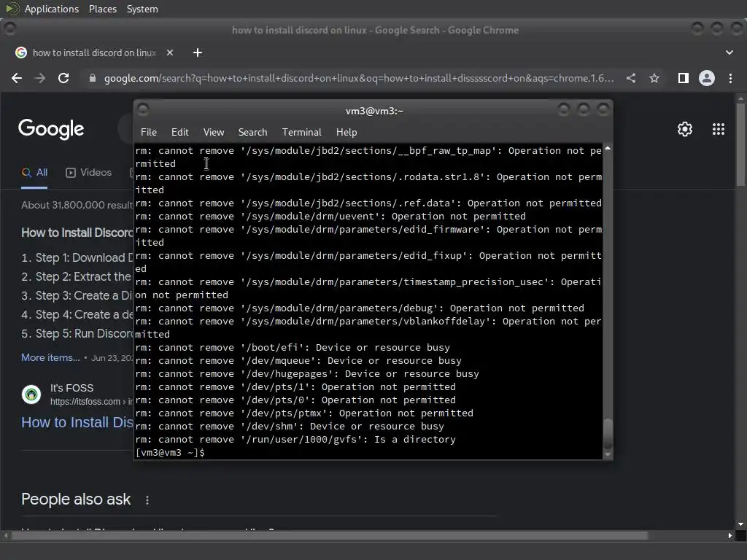Go back in Chrome navigation
Screen dimensions: 747x560
[x=17, y=78]
